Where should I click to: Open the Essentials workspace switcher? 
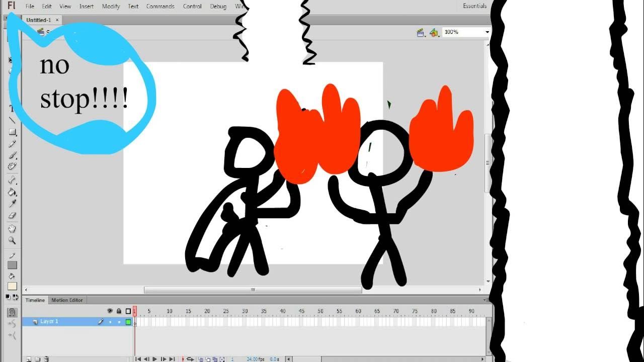tap(474, 6)
